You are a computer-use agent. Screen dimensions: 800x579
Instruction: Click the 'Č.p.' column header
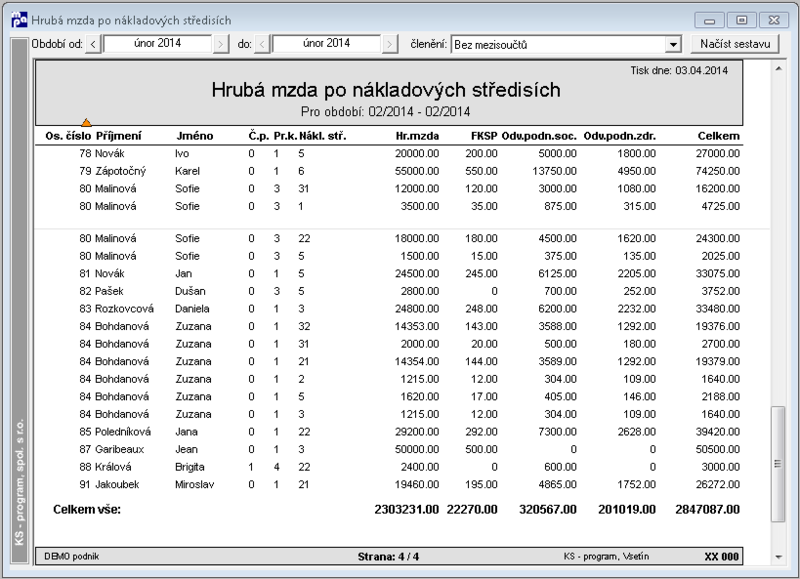click(259, 136)
